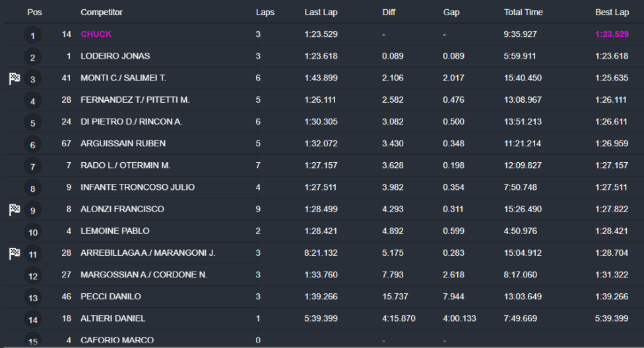The image size is (644, 348).
Task: Open competitor PECCI DANILO
Action: coord(110,297)
